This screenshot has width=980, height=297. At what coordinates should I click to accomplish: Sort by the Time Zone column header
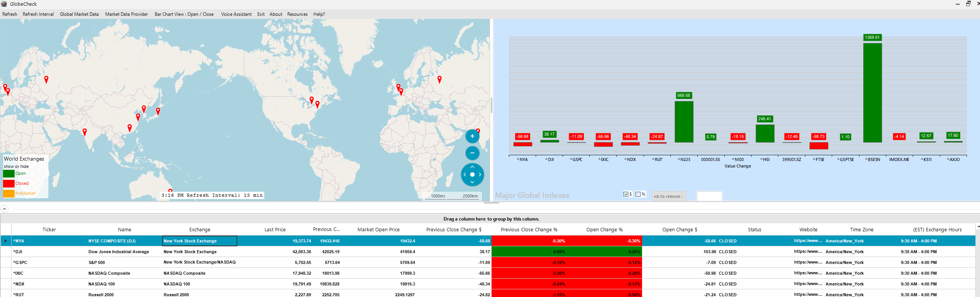point(862,229)
